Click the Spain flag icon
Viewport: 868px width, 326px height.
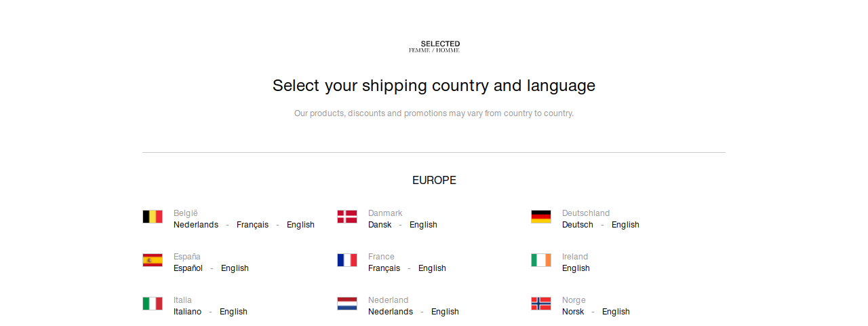[153, 260]
